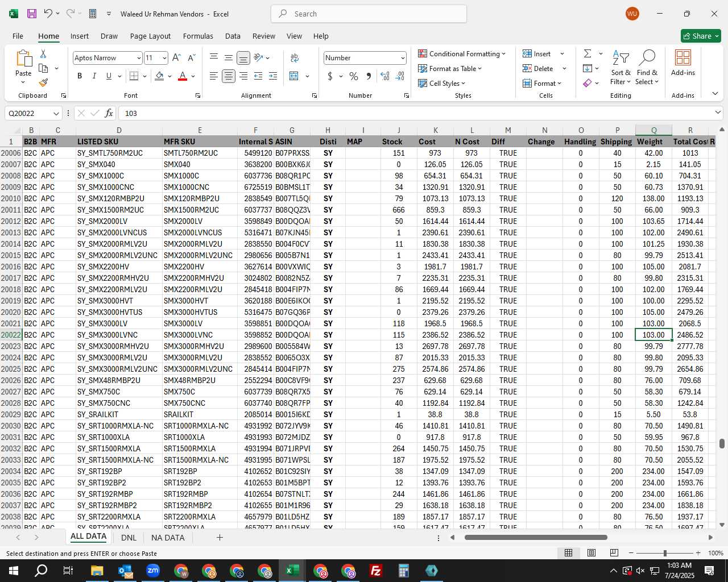Open Insert Function fx dialog
728x582 pixels.
click(109, 113)
